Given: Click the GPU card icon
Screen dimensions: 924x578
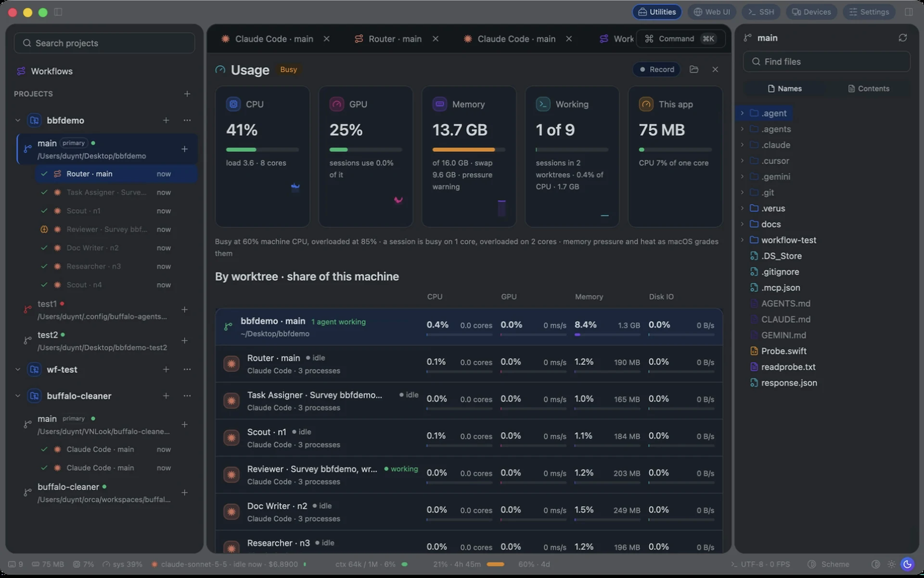Looking at the screenshot, I should click(x=336, y=104).
